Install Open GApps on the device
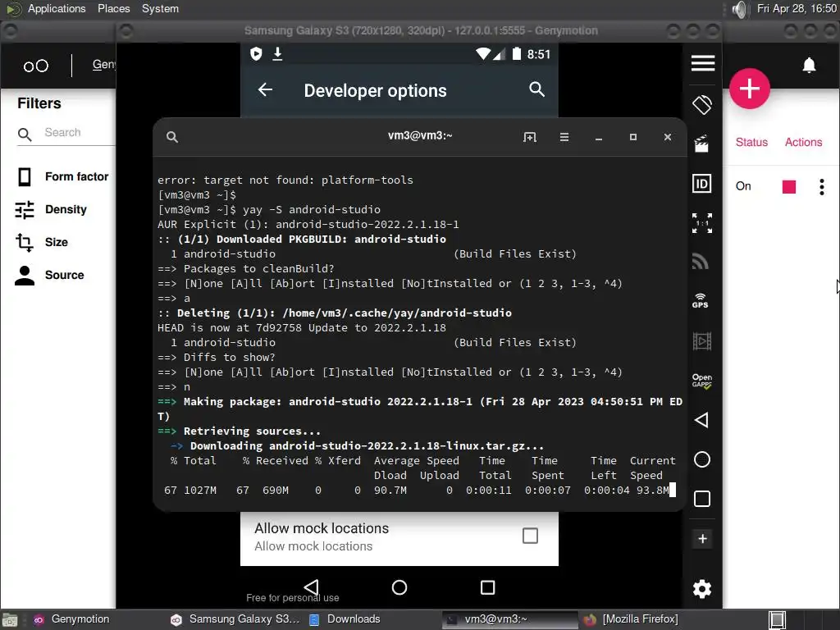Image resolution: width=840 pixels, height=630 pixels. (x=702, y=381)
